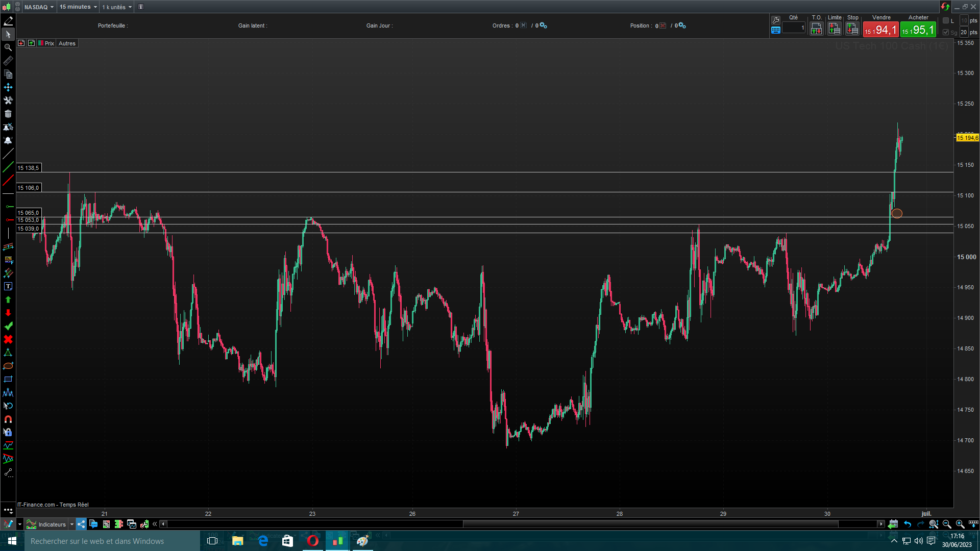Open the 15 minutes timeframe dropdown
The width and height of the screenshot is (980, 551).
point(78,7)
